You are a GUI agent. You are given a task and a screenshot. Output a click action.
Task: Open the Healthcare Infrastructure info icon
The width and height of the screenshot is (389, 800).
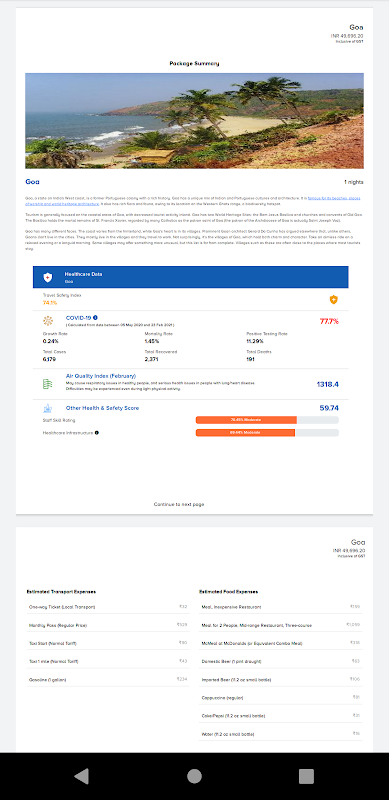coord(97,433)
